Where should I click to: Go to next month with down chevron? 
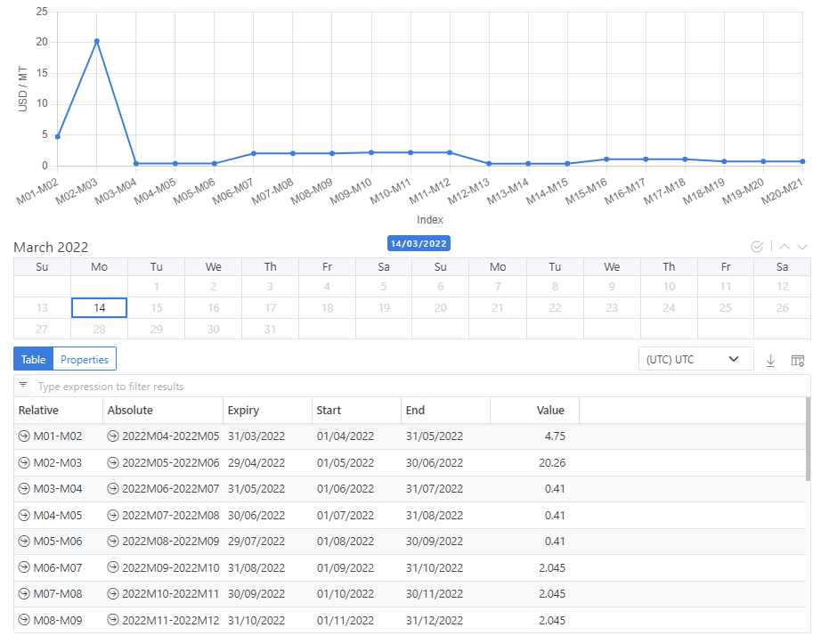[x=802, y=247]
